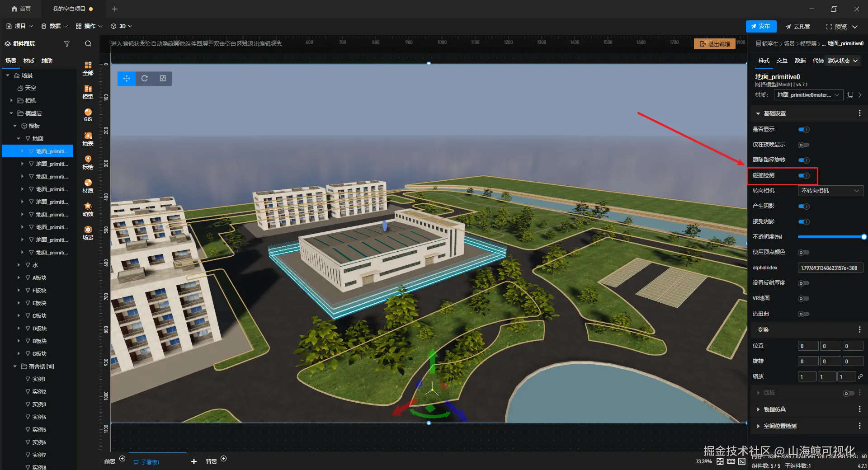The width and height of the screenshot is (868, 470).
Task: Open the 默认状态 state dropdown
Action: click(843, 61)
